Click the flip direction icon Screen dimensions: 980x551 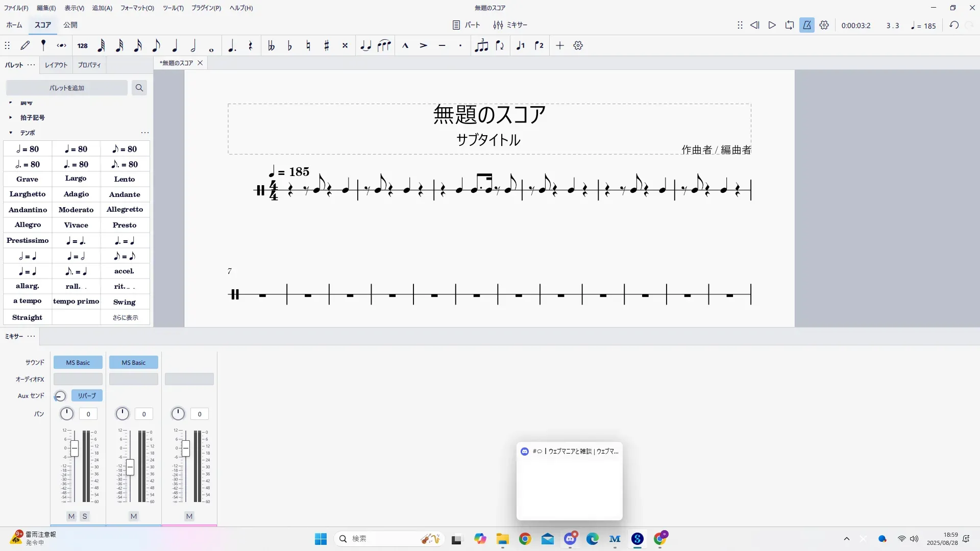500,45
